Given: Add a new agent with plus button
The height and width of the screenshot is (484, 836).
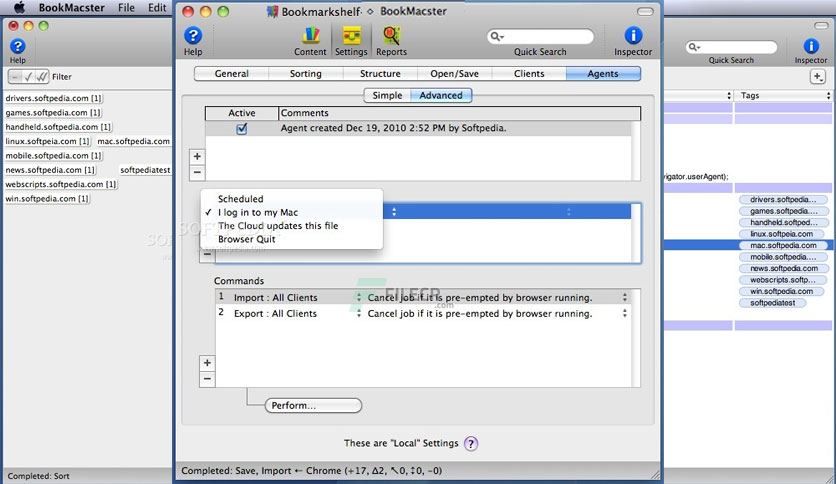Looking at the screenshot, I should click(197, 156).
